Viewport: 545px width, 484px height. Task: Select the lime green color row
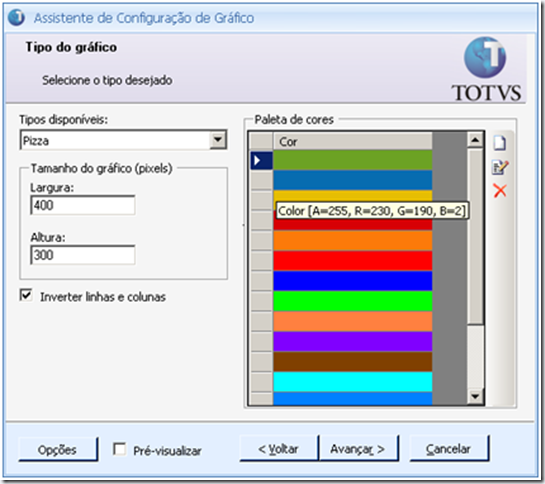pos(352,301)
